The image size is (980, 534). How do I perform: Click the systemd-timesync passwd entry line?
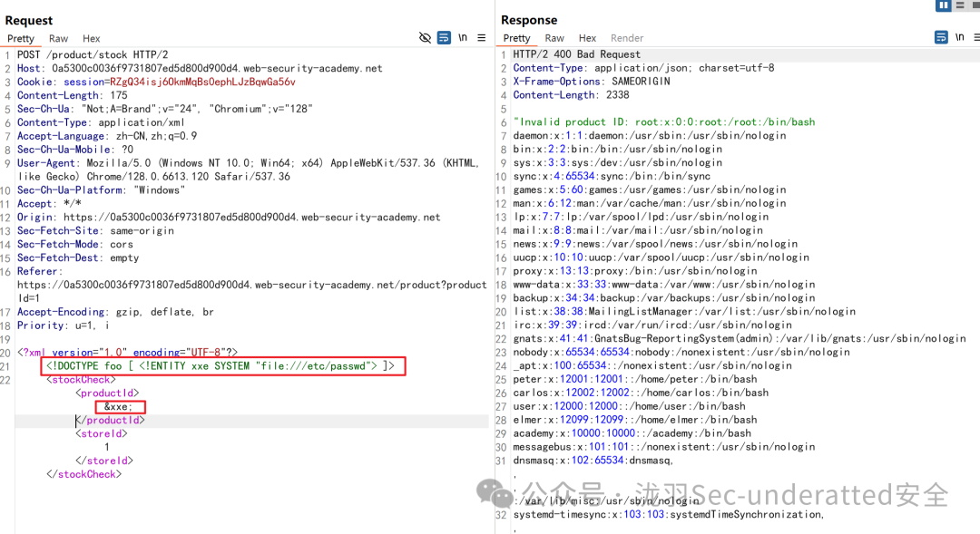coord(669,515)
